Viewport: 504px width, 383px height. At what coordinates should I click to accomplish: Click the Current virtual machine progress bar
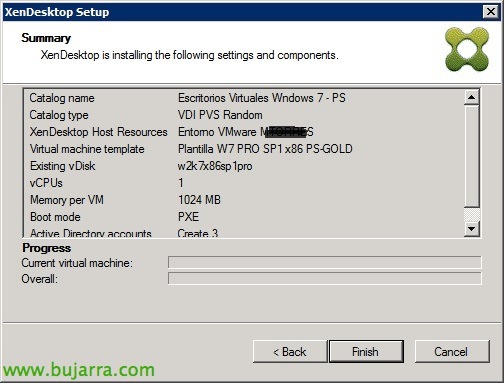(x=325, y=262)
